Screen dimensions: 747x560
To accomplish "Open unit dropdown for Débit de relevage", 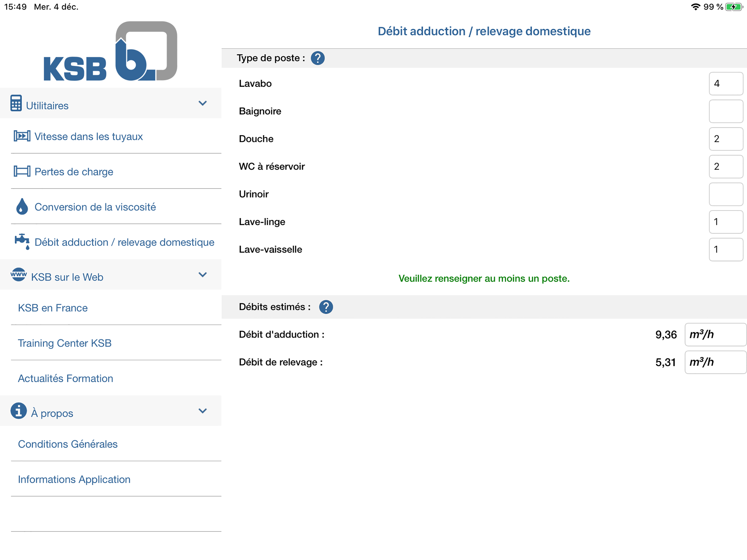I will pyautogui.click(x=716, y=362).
